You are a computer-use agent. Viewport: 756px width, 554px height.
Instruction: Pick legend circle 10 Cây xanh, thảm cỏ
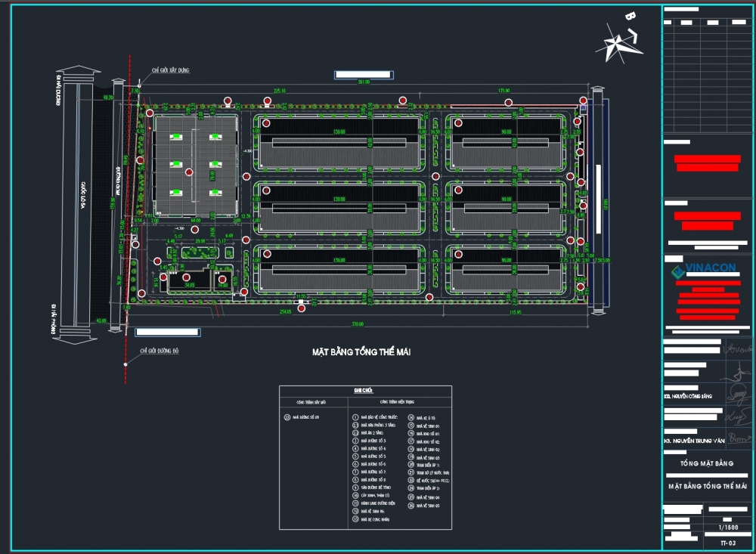[x=355, y=496]
